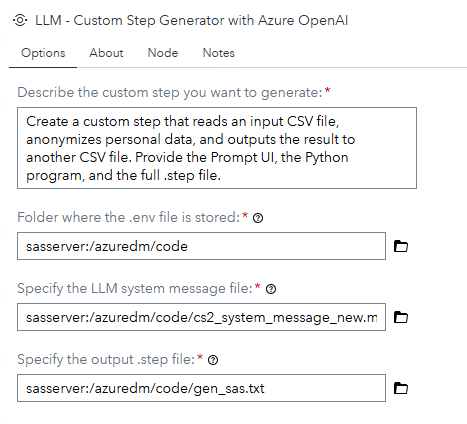Click the 'Describe the custom step' label
Screen dimensions: 467x424
(x=170, y=92)
